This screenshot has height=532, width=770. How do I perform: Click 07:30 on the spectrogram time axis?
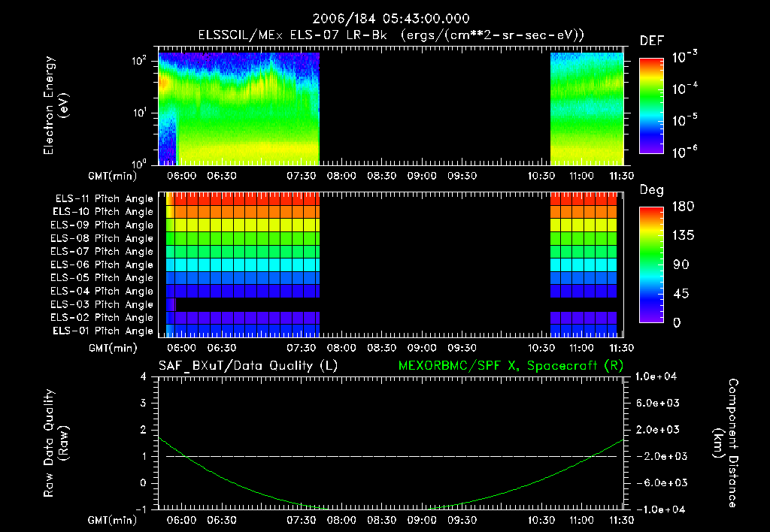(302, 176)
